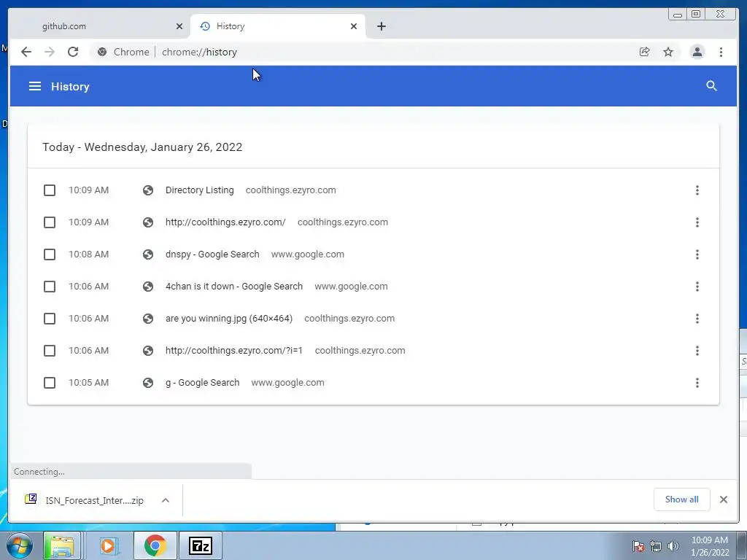Click the 10:08 AM timestamp text
Image resolution: width=747 pixels, height=560 pixels.
coord(88,254)
